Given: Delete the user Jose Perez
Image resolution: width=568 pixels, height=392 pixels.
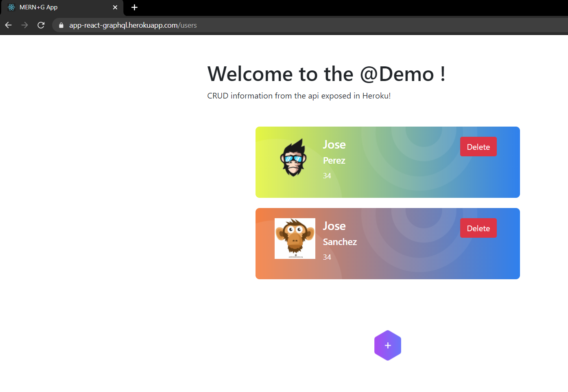Looking at the screenshot, I should coord(478,147).
